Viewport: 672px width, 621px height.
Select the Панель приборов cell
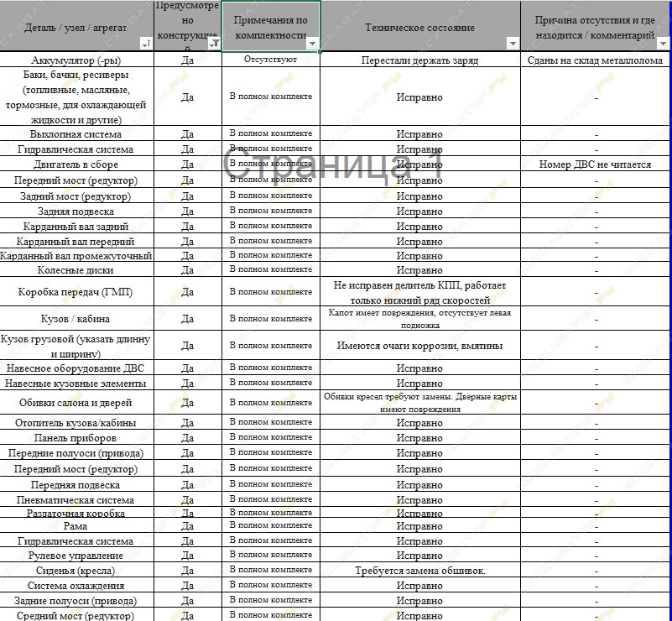pos(76,437)
